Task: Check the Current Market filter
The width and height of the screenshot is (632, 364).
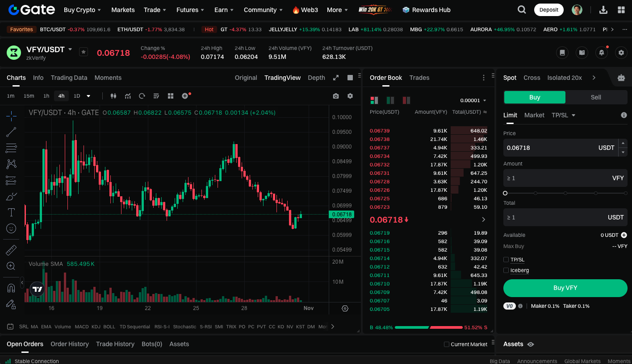Action: click(447, 344)
